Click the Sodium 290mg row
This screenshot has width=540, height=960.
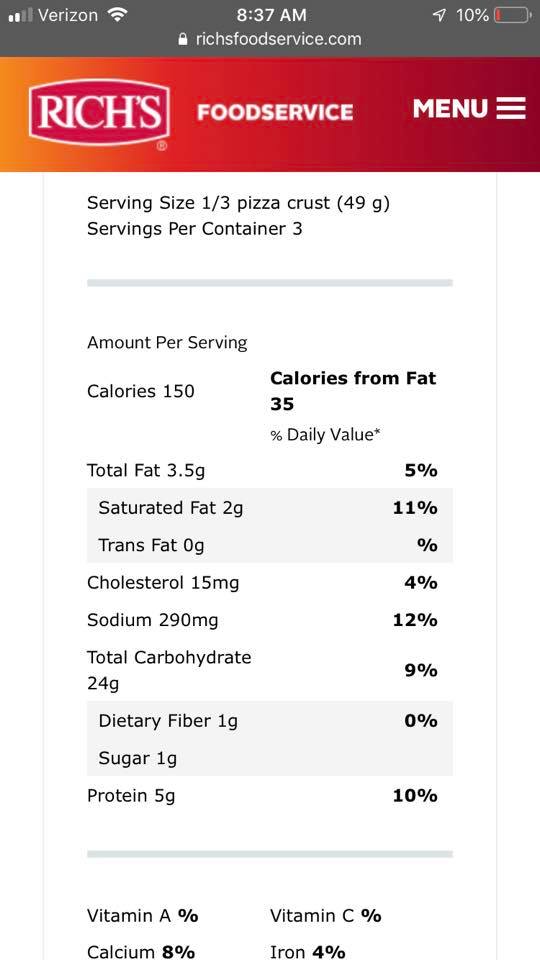pyautogui.click(x=269, y=620)
